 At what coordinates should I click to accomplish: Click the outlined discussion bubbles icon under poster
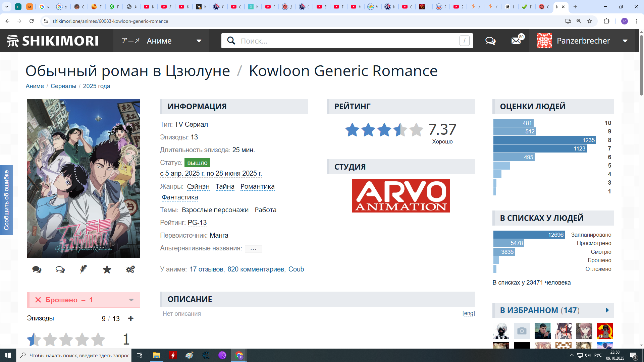coord(60,269)
